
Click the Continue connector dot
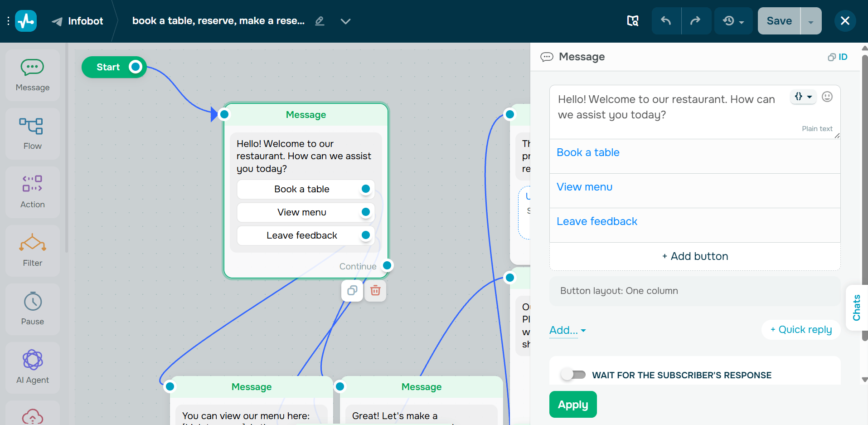387,265
